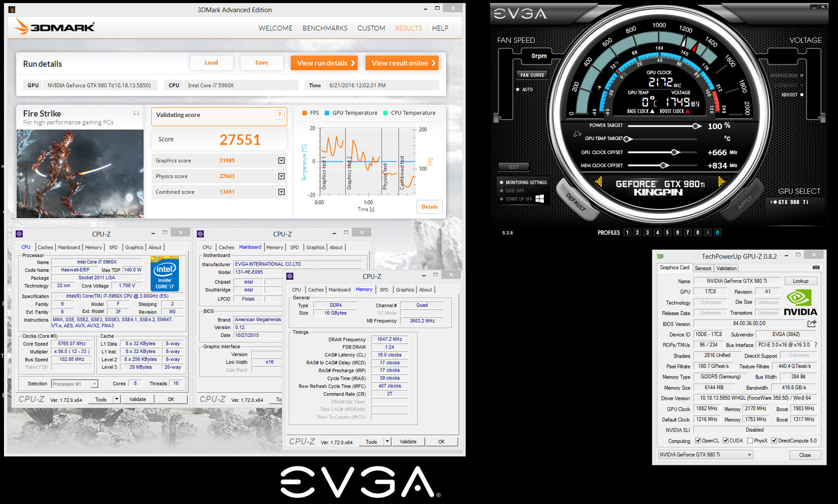Take screenshot with GPU-Z camera icon
838x504 pixels.
tap(816, 267)
